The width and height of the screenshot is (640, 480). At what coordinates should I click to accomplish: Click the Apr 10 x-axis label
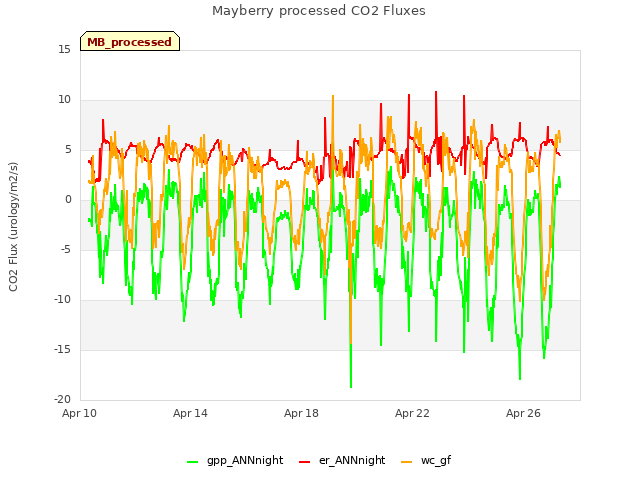click(79, 413)
